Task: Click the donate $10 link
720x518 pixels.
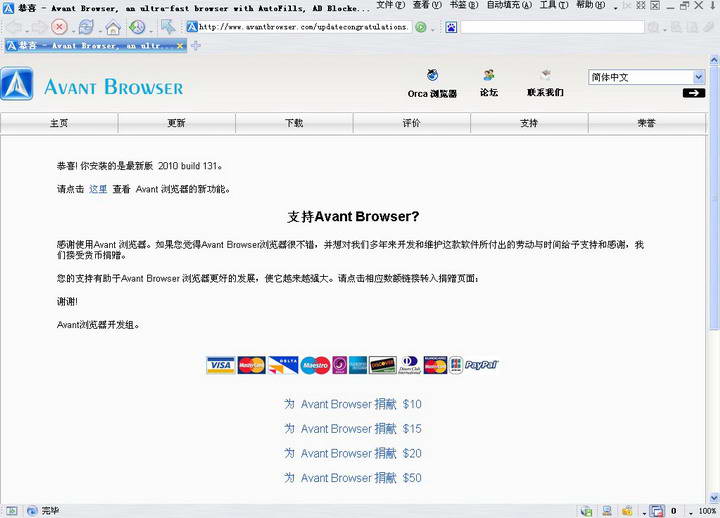Action: click(x=353, y=404)
